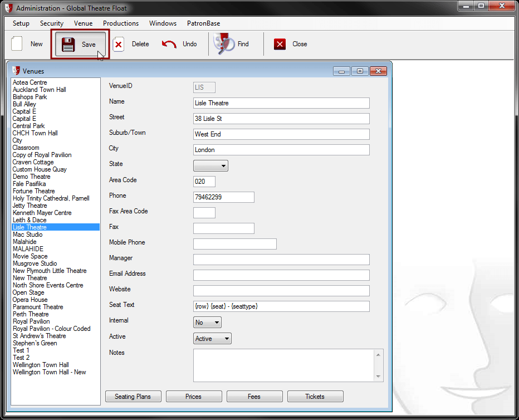Click the Notes scrollbar up arrow

pos(378,355)
